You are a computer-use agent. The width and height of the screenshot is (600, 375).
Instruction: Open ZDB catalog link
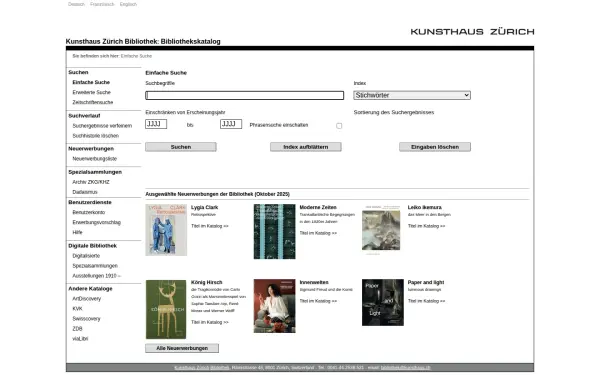pyautogui.click(x=77, y=328)
